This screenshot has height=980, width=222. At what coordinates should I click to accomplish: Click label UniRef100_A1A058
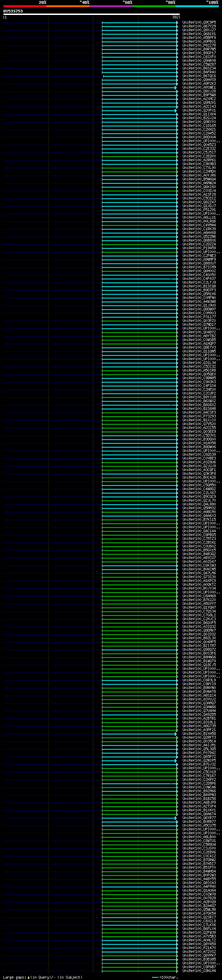click(x=199, y=443)
